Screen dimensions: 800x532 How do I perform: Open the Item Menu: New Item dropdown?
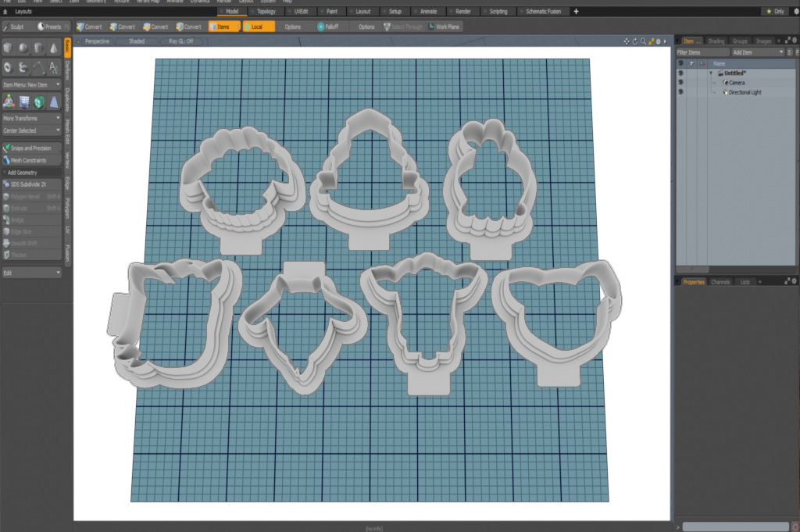point(31,84)
